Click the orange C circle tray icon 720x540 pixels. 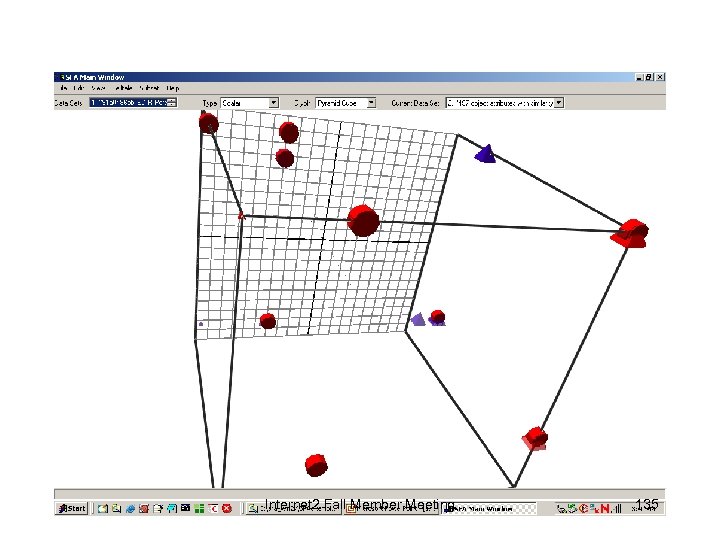[584, 508]
